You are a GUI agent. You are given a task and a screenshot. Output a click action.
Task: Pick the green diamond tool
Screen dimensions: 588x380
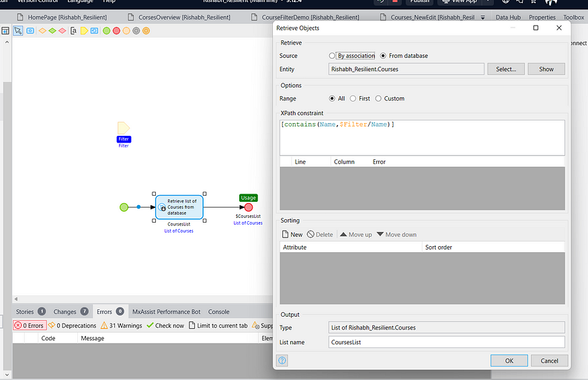(52, 31)
